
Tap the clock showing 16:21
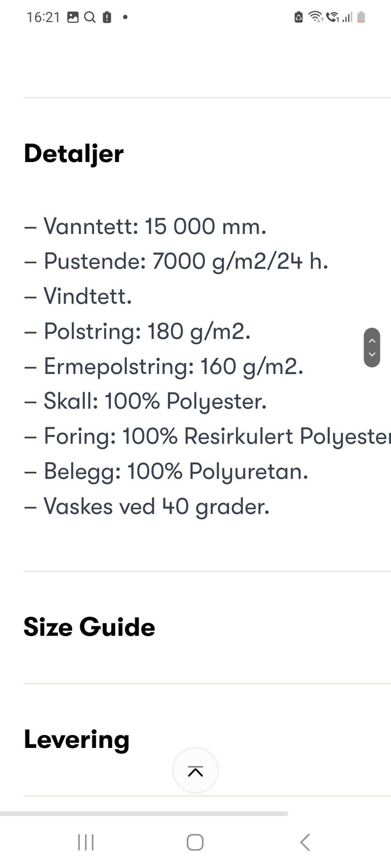click(x=43, y=17)
